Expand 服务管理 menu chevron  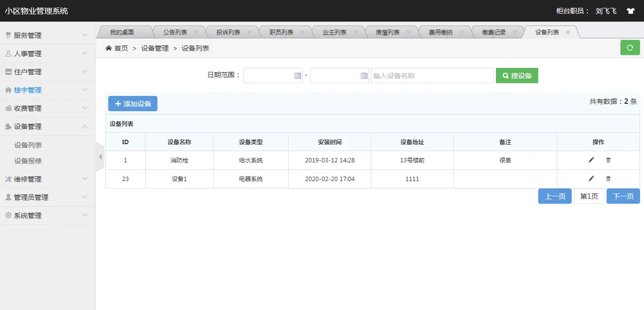(x=85, y=35)
